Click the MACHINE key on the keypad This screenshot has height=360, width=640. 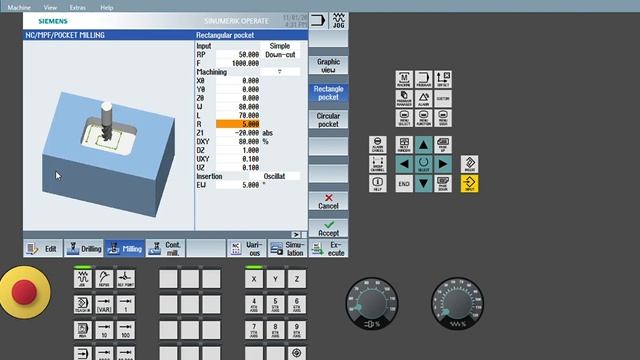tap(404, 79)
